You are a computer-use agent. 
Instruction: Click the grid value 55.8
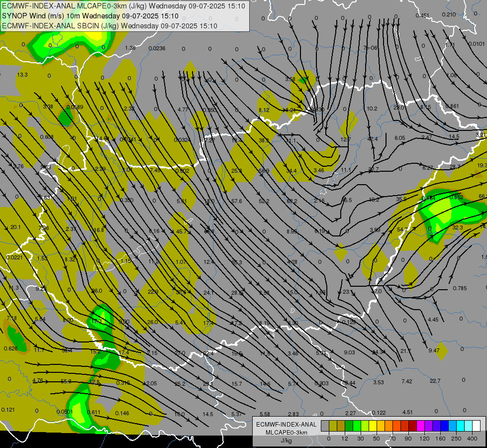[x=66, y=381]
